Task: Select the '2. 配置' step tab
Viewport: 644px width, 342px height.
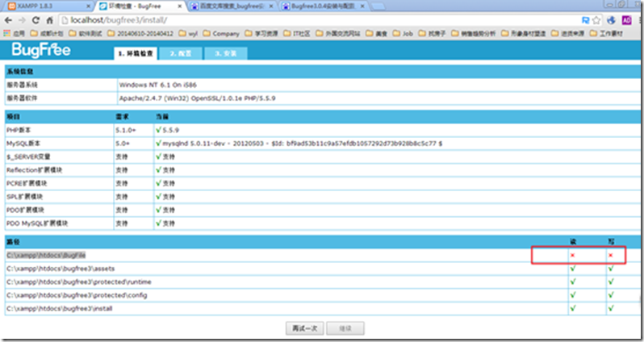Action: pos(181,54)
